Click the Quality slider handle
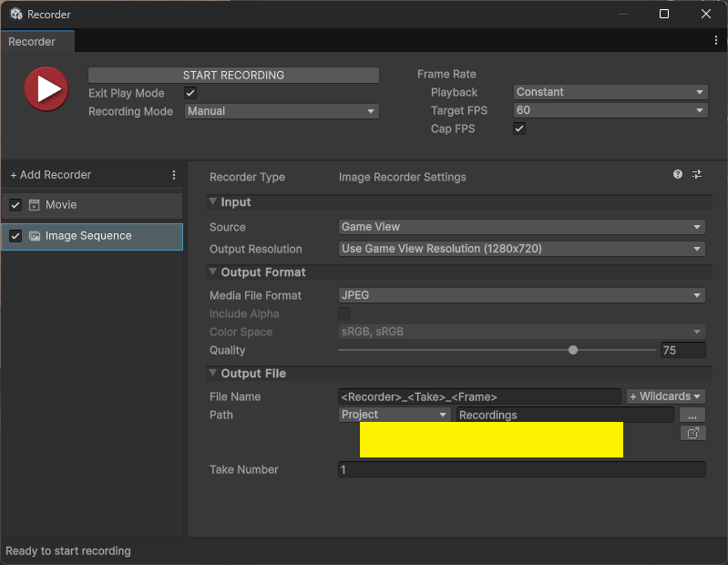This screenshot has width=728, height=565. tap(573, 350)
